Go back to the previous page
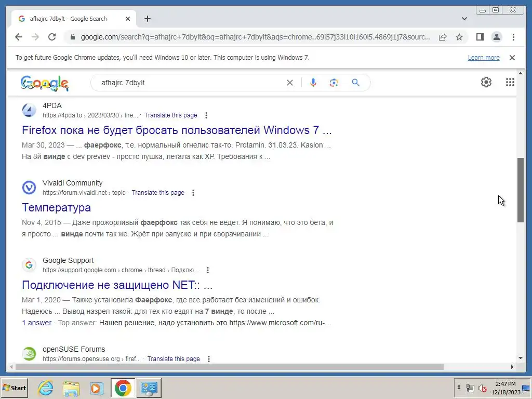 [x=19, y=37]
